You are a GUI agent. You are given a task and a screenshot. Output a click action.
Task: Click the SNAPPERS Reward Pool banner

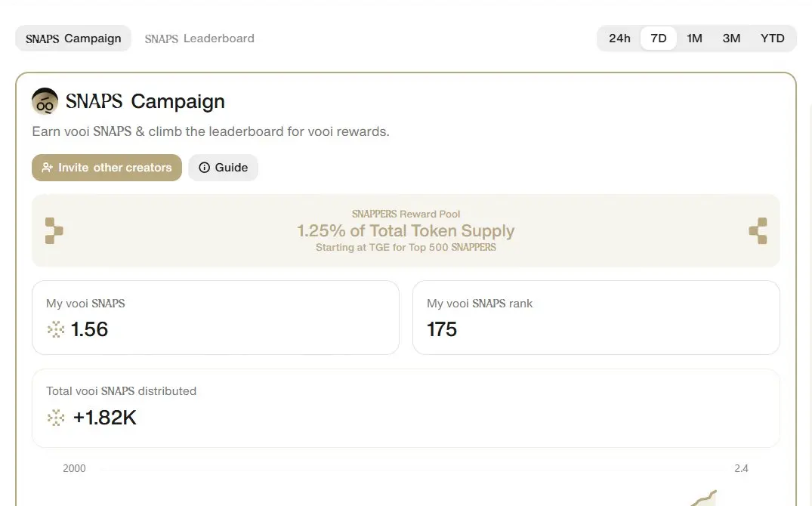point(406,230)
